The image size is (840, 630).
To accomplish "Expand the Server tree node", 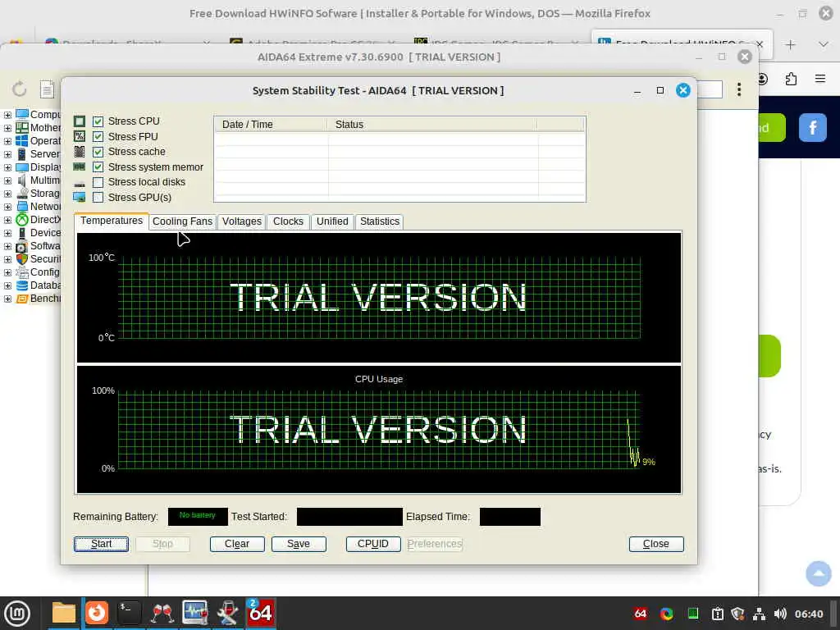I will click(7, 154).
